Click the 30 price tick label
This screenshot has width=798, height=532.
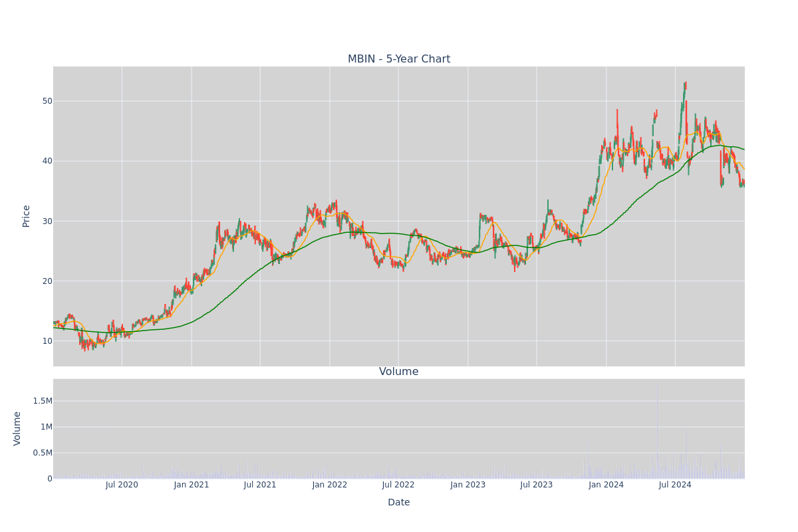(x=47, y=221)
